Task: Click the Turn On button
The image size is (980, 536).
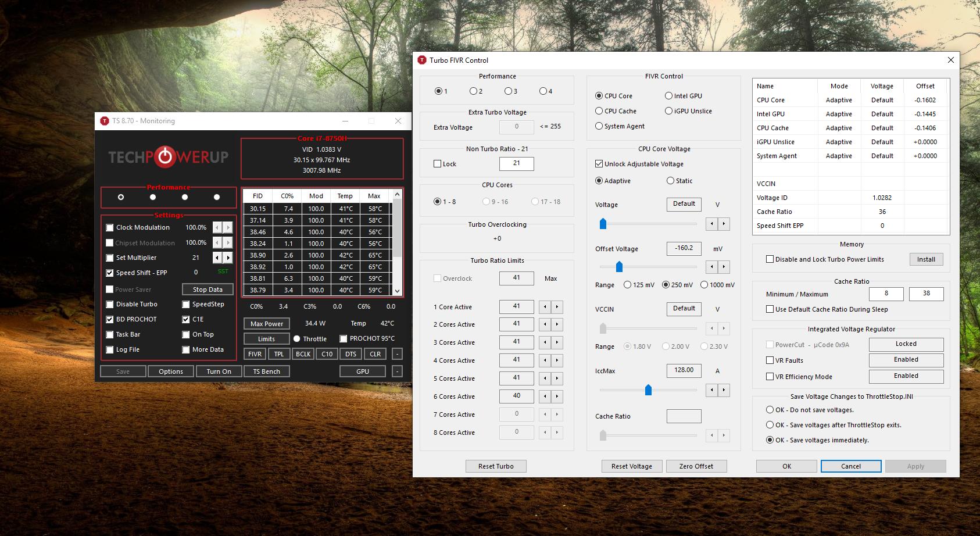Action: (x=219, y=371)
